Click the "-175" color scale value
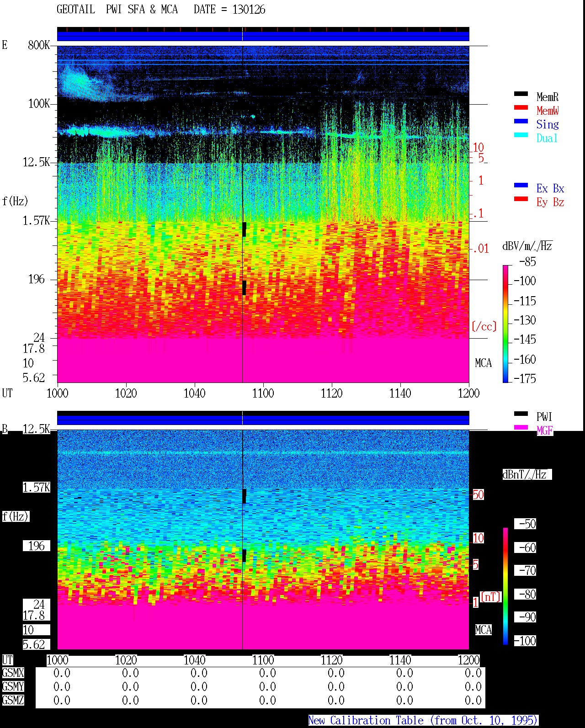The image size is (585, 728). (525, 378)
